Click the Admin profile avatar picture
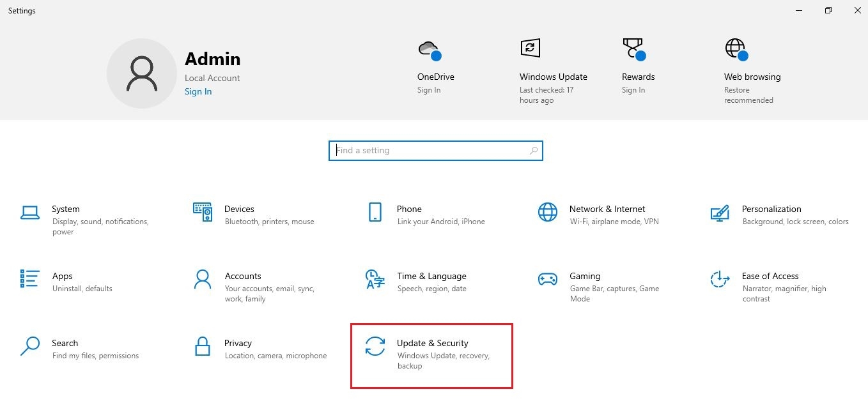 click(141, 73)
